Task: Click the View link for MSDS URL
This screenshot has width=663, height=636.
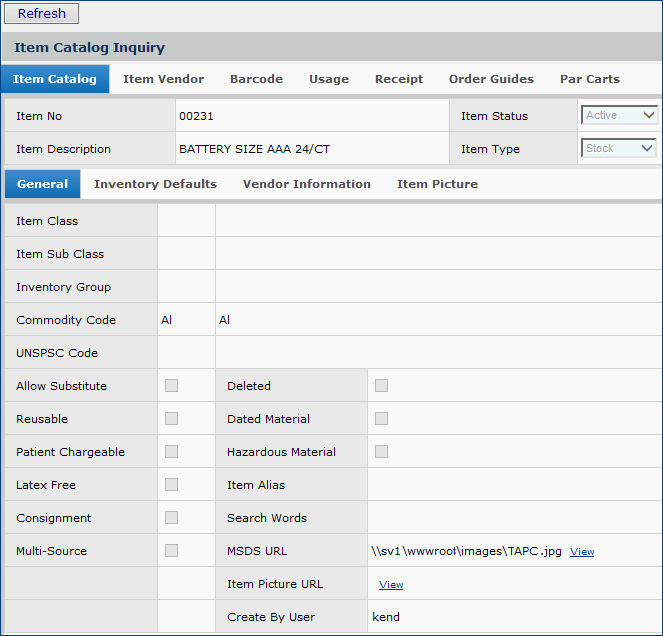Action: coord(582,552)
